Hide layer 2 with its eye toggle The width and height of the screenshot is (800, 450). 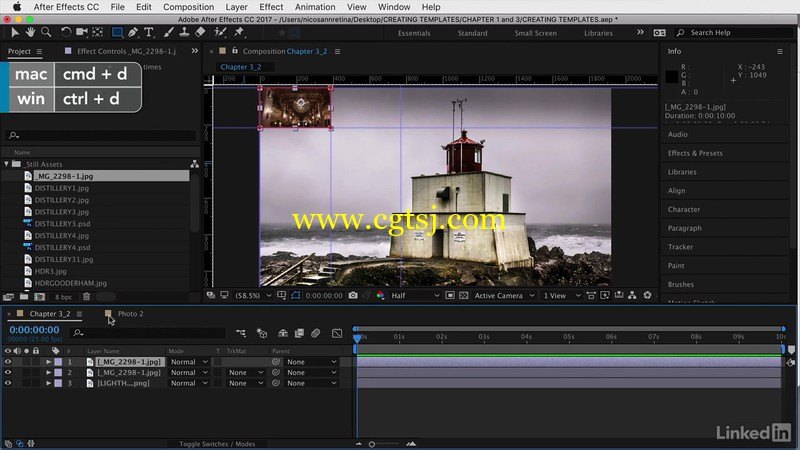8,372
